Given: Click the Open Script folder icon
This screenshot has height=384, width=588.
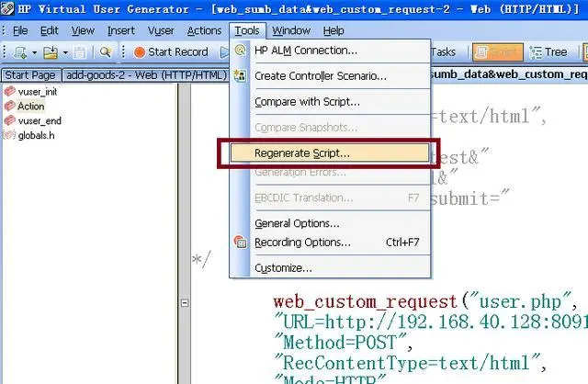Looking at the screenshot, I should pyautogui.click(x=51, y=52).
